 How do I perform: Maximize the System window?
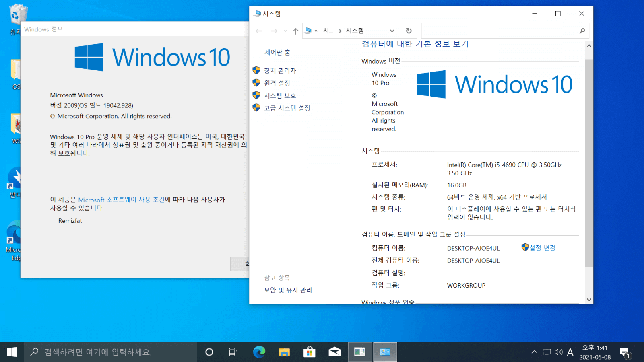point(558,14)
